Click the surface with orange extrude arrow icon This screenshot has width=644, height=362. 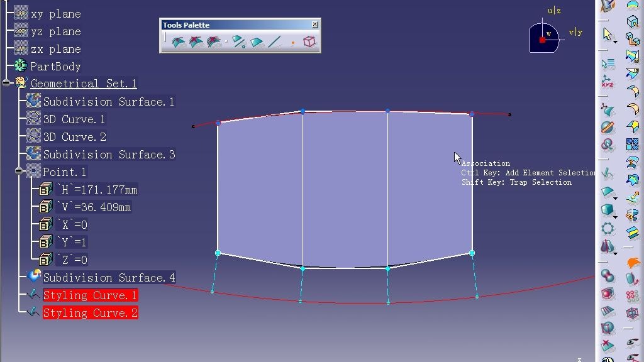633,197
